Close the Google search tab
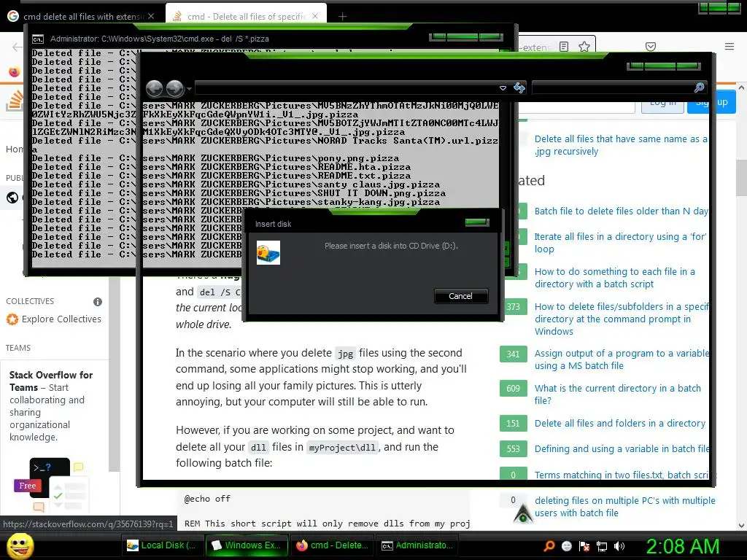747x560 pixels. click(x=151, y=16)
